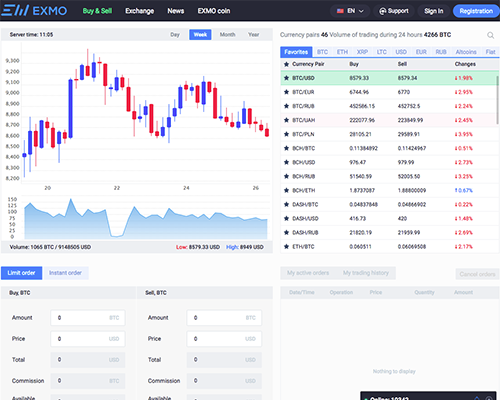Screen dimensions: 500x400
Task: Click the Registration button
Action: [x=476, y=11]
